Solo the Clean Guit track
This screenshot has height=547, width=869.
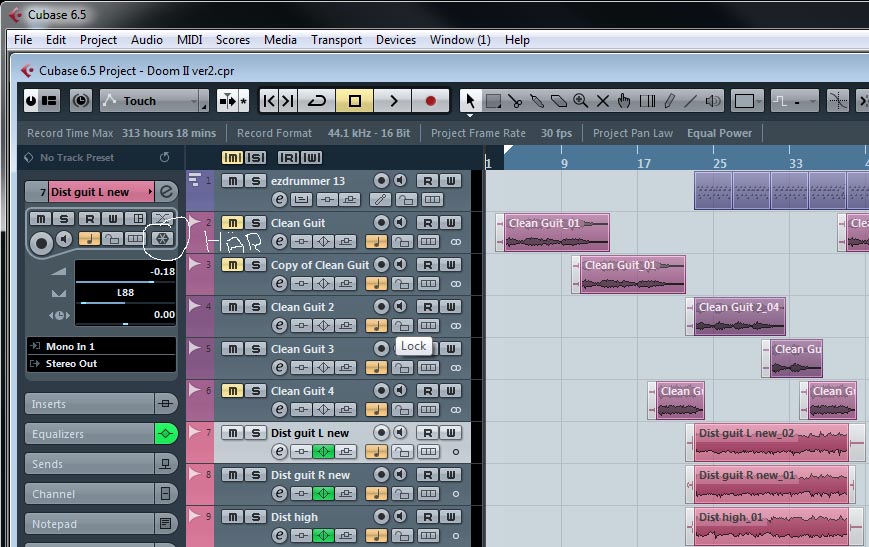coord(255,223)
